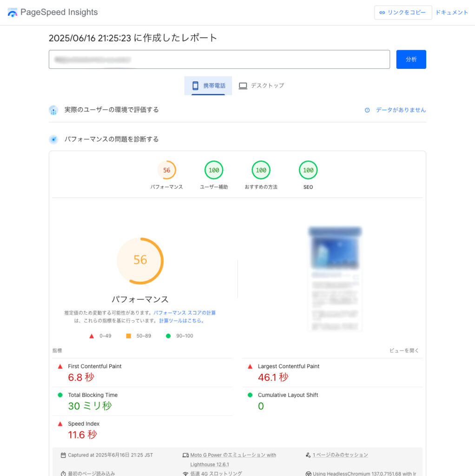This screenshot has width=475, height=476.
Task: Click the 実際のユーザーの環境で評価する heading
Action: (x=112, y=110)
